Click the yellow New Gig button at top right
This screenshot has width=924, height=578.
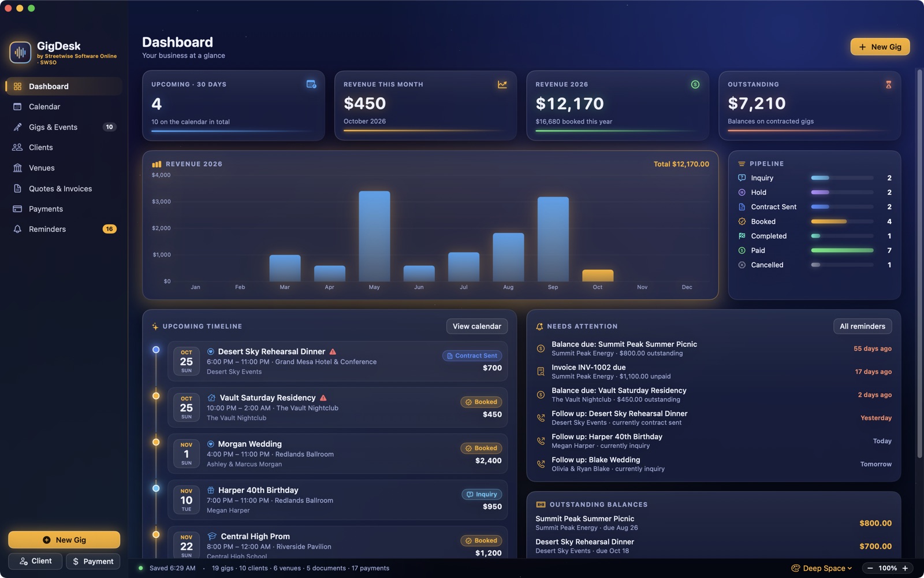(880, 47)
